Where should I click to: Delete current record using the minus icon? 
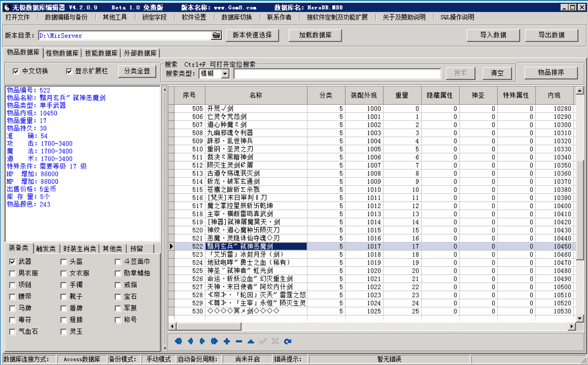[239, 342]
